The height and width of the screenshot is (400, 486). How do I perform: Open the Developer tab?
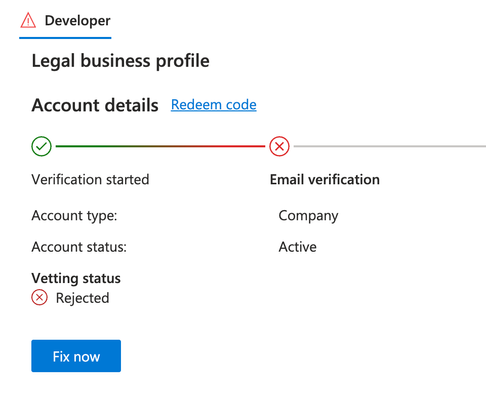click(65, 21)
